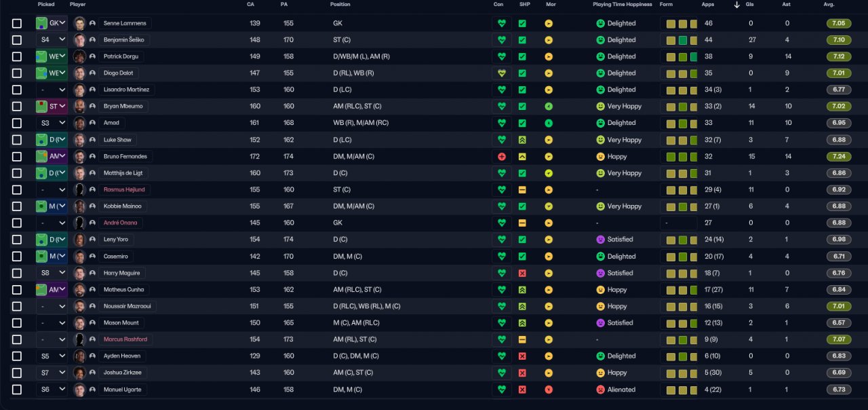This screenshot has width=868, height=410.
Task: Click Patrick Dorgu's 7.12 average rating pill
Action: (x=839, y=56)
